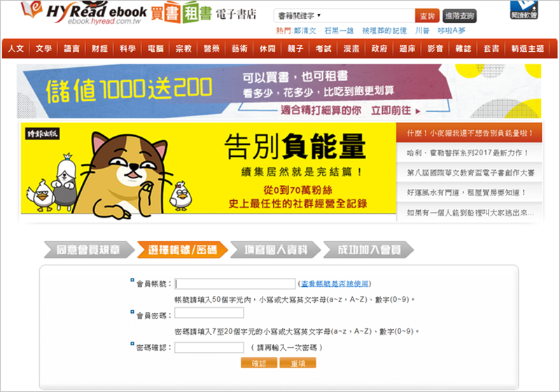Select the 文學 category menu
Image resolution: width=560 pixels, height=392 pixels.
click(43, 48)
